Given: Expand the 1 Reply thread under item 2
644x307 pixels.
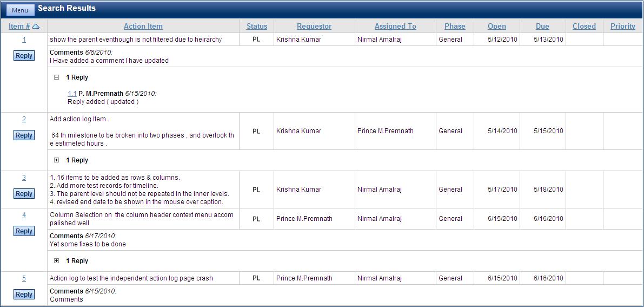Looking at the screenshot, I should [57, 160].
